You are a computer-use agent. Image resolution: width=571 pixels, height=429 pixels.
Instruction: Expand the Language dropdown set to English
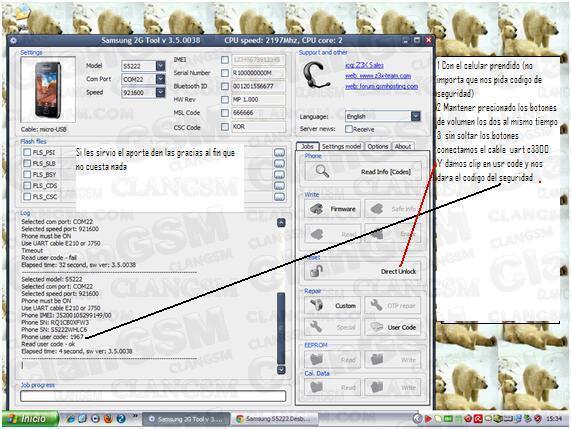pos(415,116)
